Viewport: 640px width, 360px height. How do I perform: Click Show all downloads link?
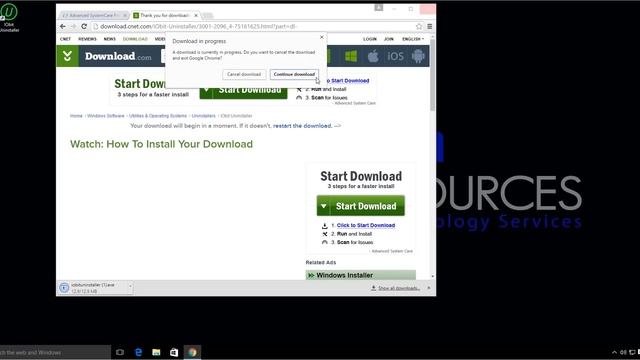coord(398,288)
